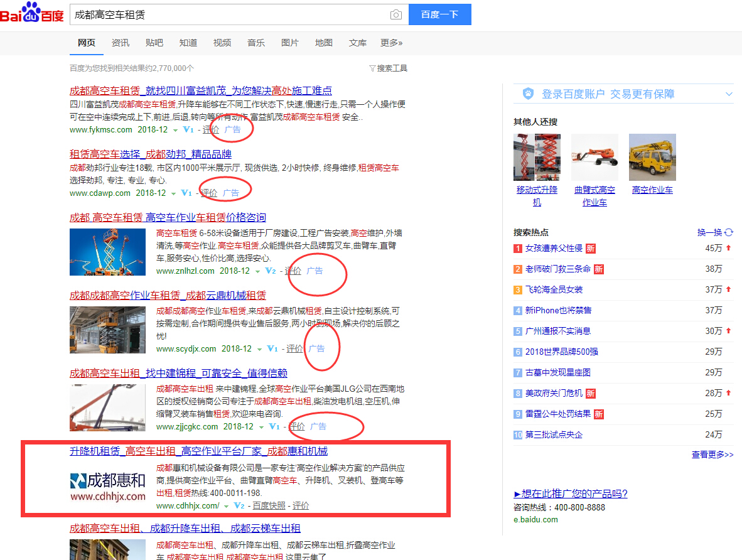Click thumbnail for the scydjx.com result

click(x=107, y=330)
